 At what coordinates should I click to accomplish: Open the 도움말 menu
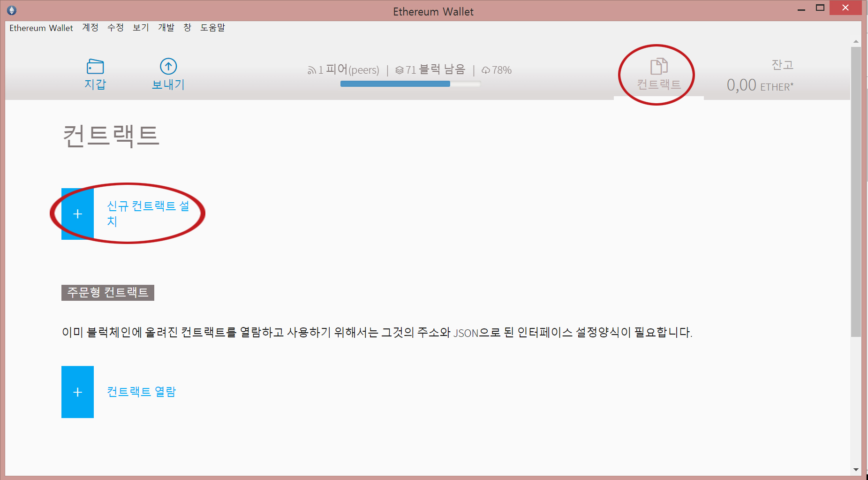(x=212, y=28)
